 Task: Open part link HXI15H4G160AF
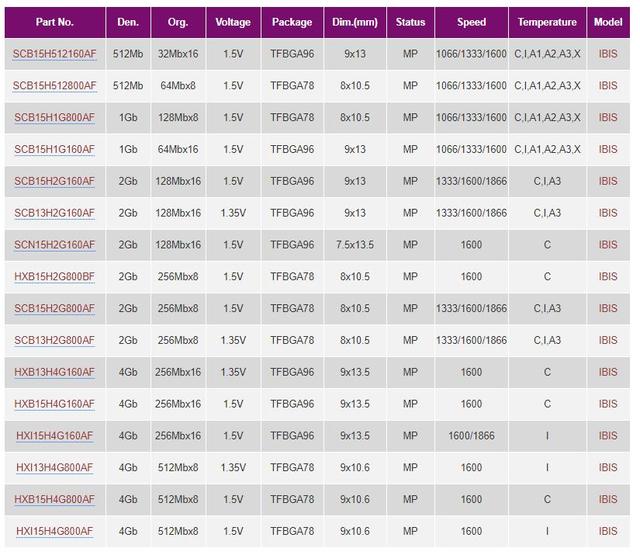point(55,436)
